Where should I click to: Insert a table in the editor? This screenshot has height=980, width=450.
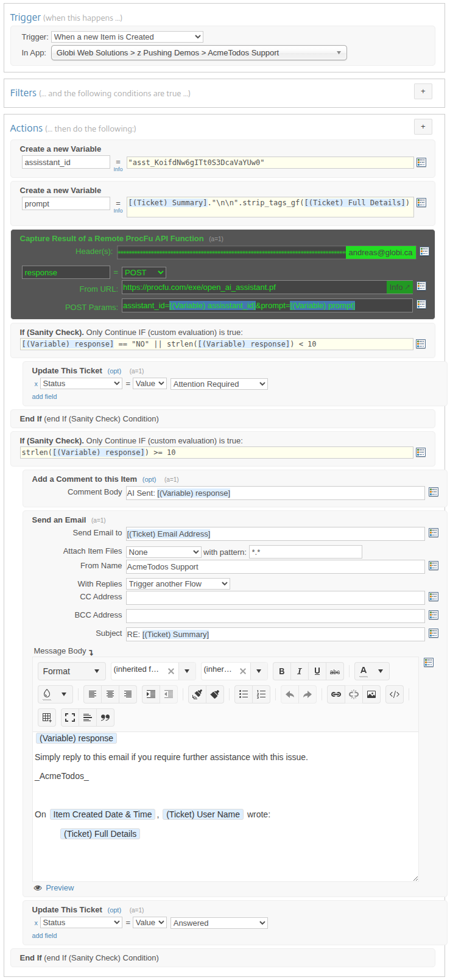pos(47,717)
